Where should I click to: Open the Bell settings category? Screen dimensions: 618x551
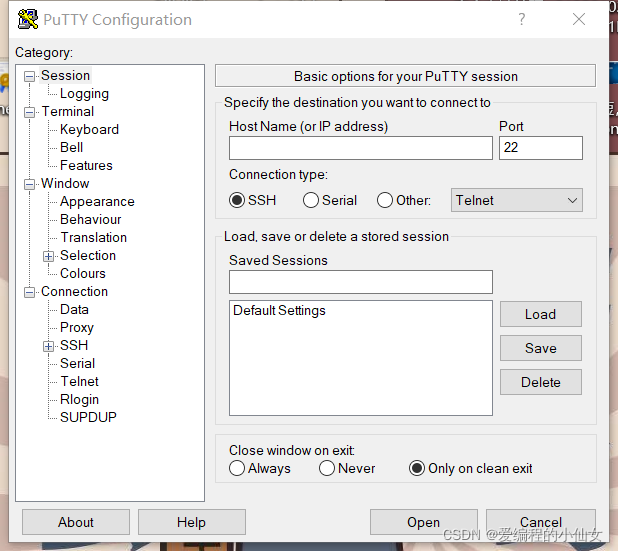tap(71, 147)
